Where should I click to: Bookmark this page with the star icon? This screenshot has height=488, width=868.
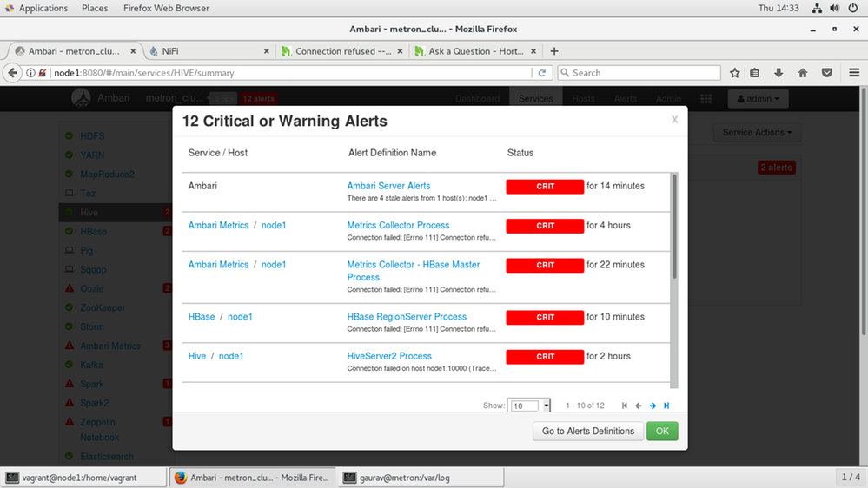click(x=734, y=72)
